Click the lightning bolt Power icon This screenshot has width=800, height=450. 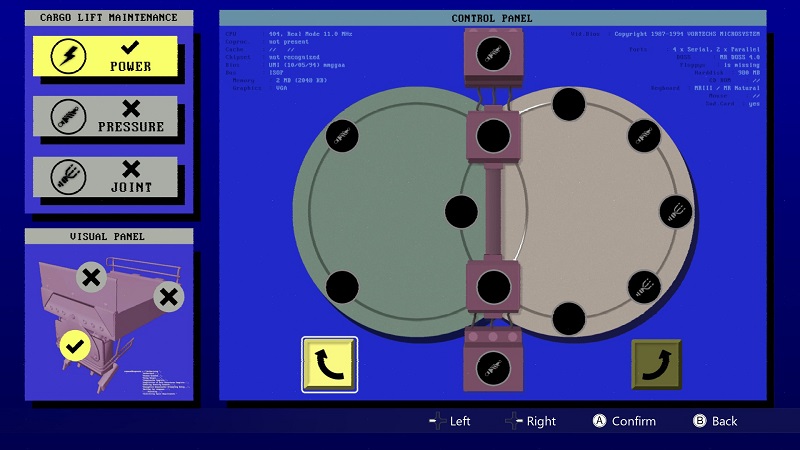coord(68,57)
